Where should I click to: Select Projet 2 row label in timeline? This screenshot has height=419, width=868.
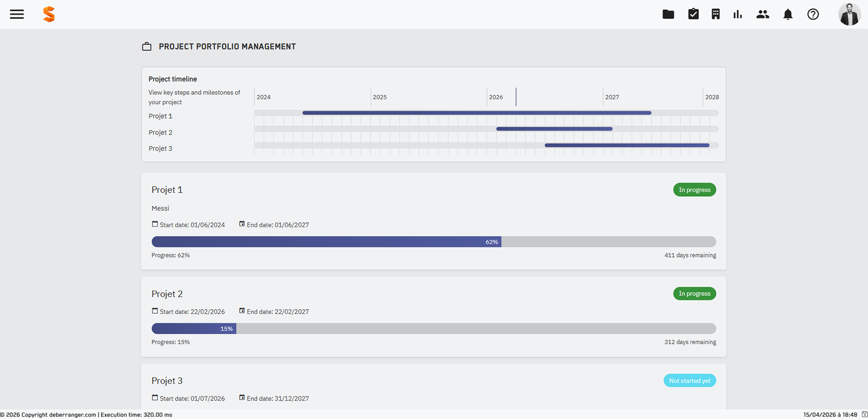161,132
